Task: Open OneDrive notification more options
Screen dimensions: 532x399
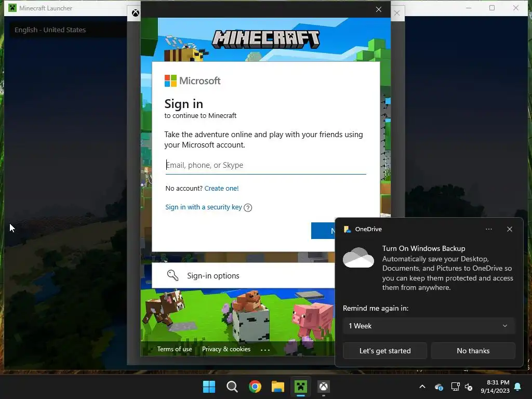Action: [x=488, y=229]
